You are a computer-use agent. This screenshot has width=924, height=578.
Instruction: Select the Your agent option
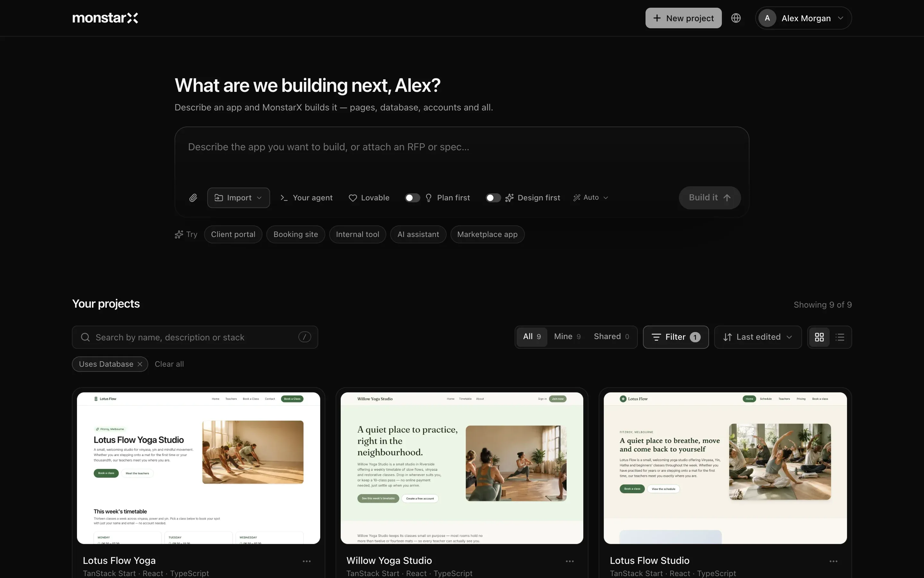(306, 197)
